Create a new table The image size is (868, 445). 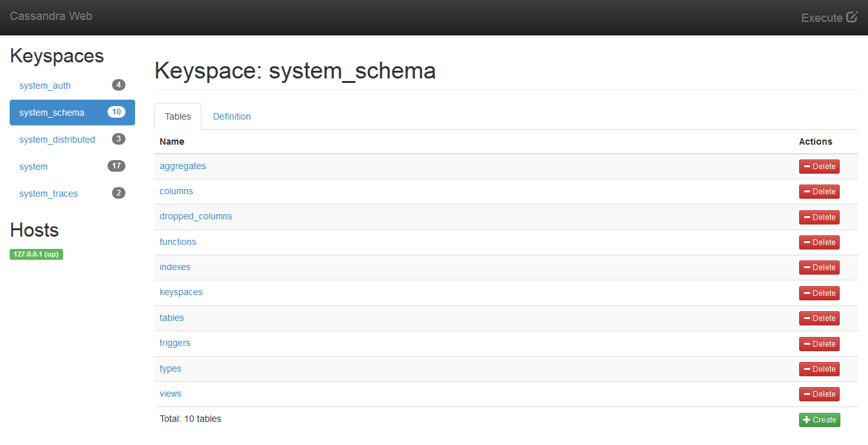819,420
